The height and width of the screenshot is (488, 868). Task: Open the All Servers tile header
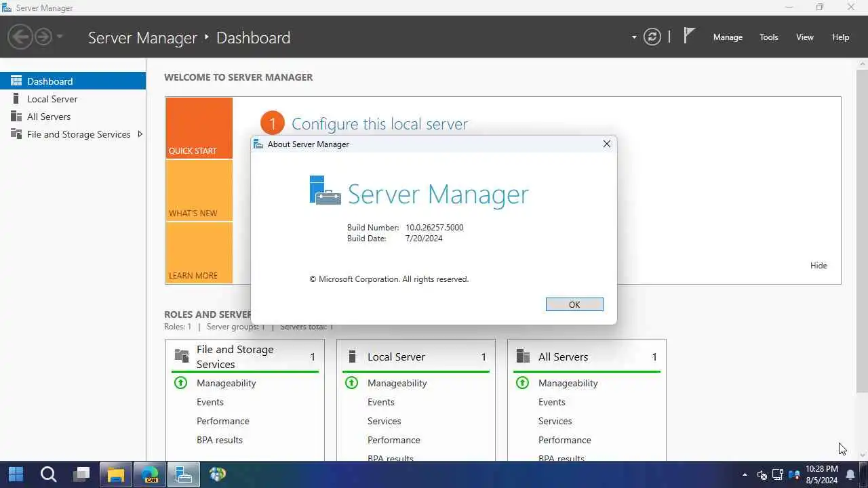coord(587,357)
